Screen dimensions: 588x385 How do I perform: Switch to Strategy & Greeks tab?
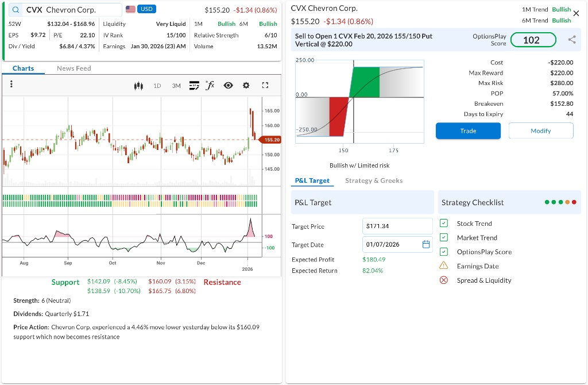373,180
